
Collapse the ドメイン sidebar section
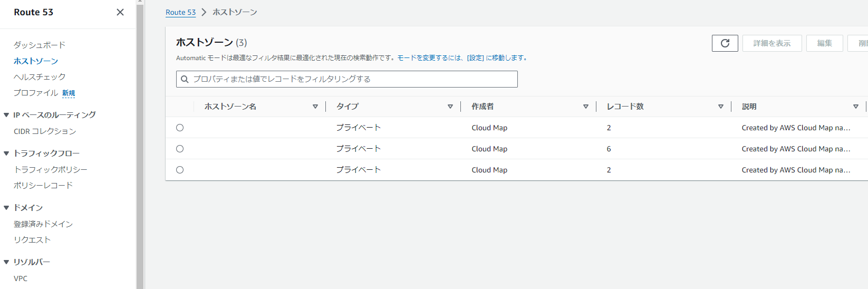(x=6, y=208)
